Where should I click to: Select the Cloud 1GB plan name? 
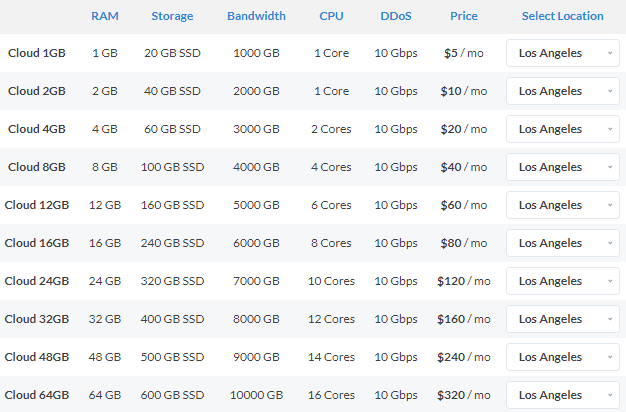(x=37, y=53)
